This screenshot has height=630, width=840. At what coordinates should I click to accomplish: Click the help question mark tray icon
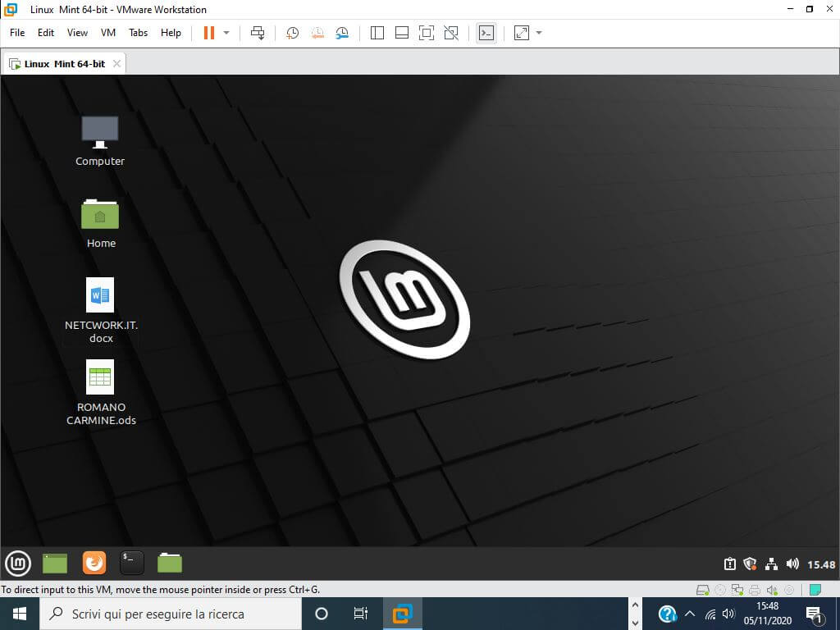pos(667,614)
